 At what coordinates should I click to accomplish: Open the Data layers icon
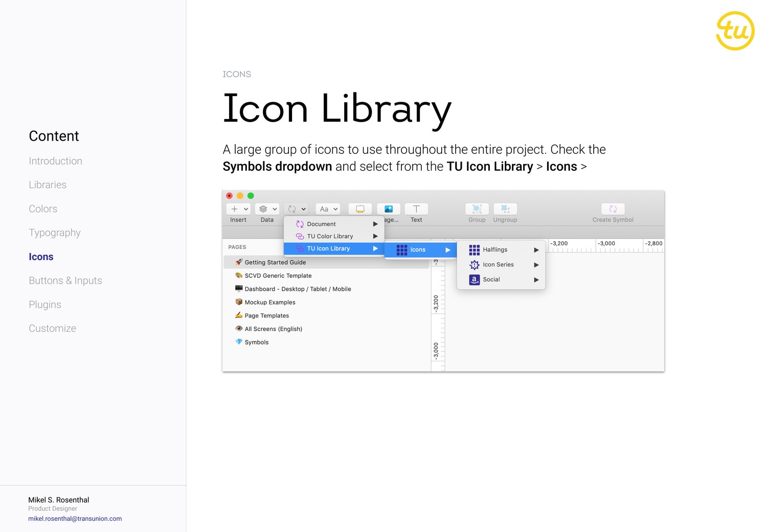pos(263,209)
